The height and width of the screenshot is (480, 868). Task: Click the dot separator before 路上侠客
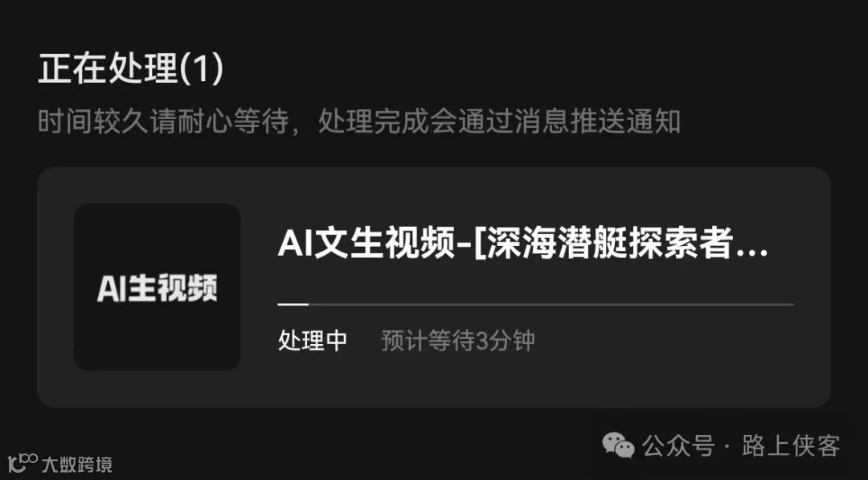point(727,446)
